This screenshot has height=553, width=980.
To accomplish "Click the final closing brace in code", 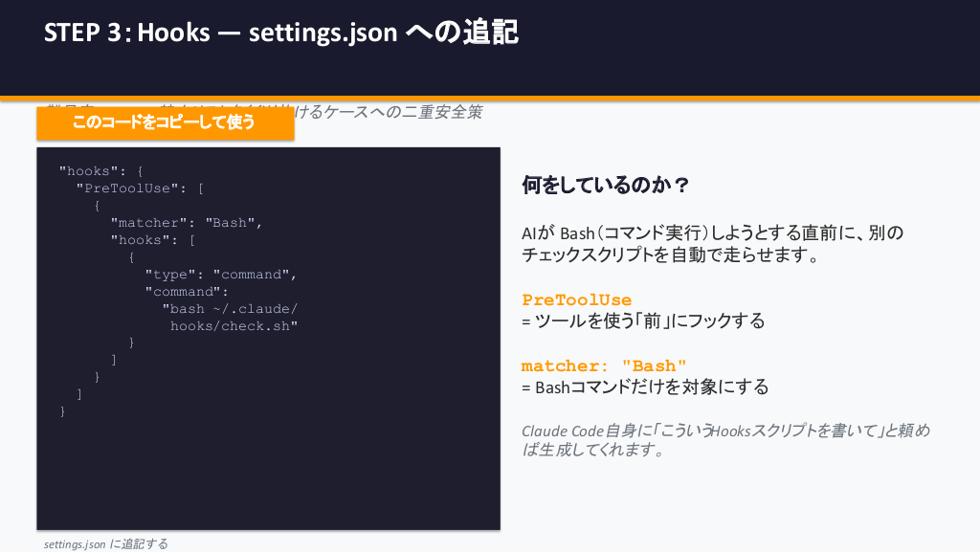I will [x=62, y=411].
